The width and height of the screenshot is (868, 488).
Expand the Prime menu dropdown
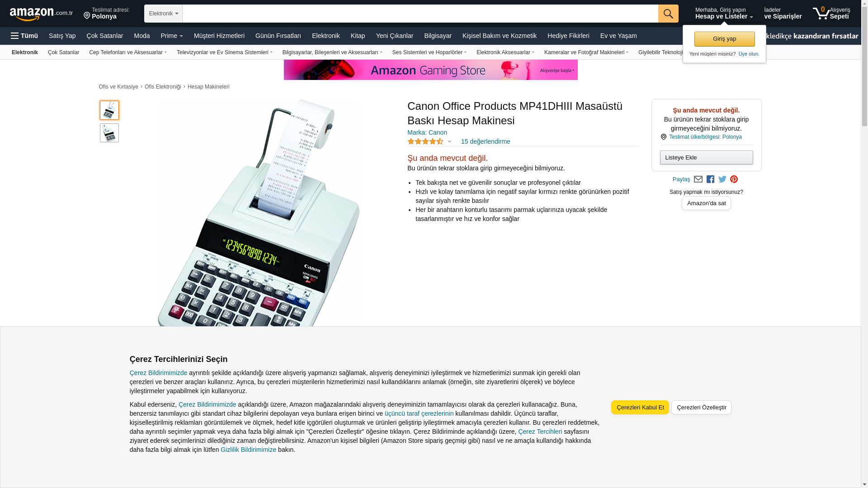(172, 36)
